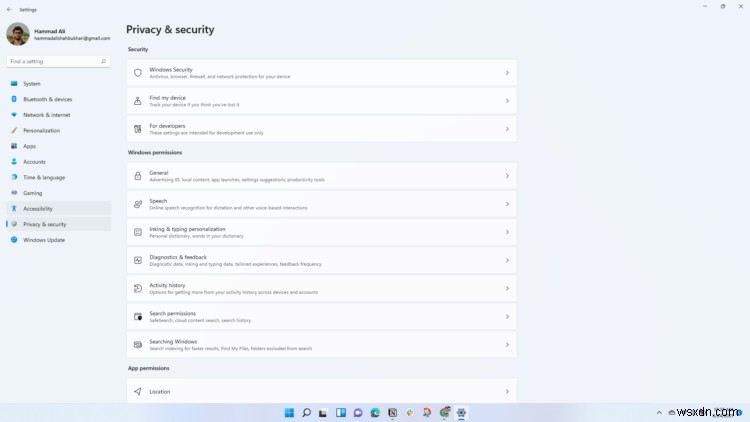Open Gaming settings
The width and height of the screenshot is (750, 422).
(58, 193)
